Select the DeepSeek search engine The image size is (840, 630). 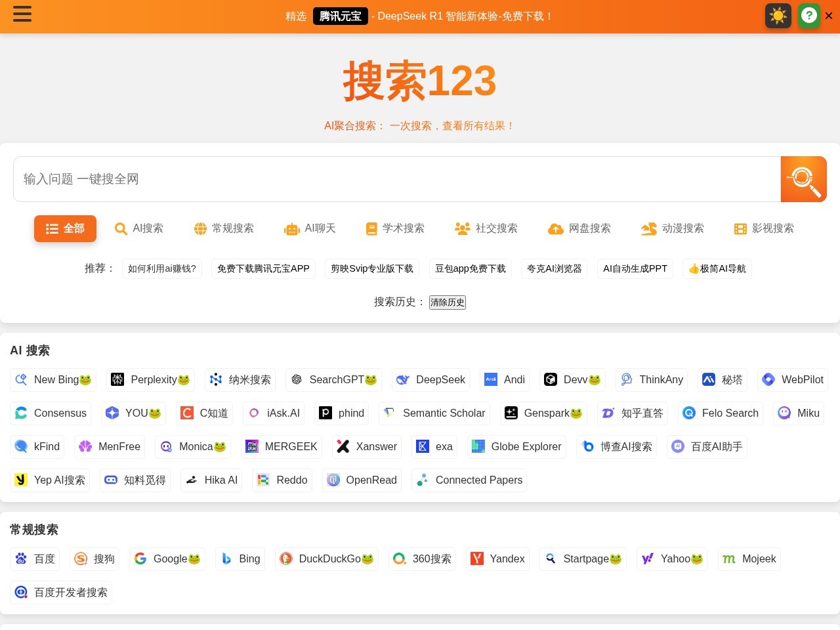tap(430, 379)
